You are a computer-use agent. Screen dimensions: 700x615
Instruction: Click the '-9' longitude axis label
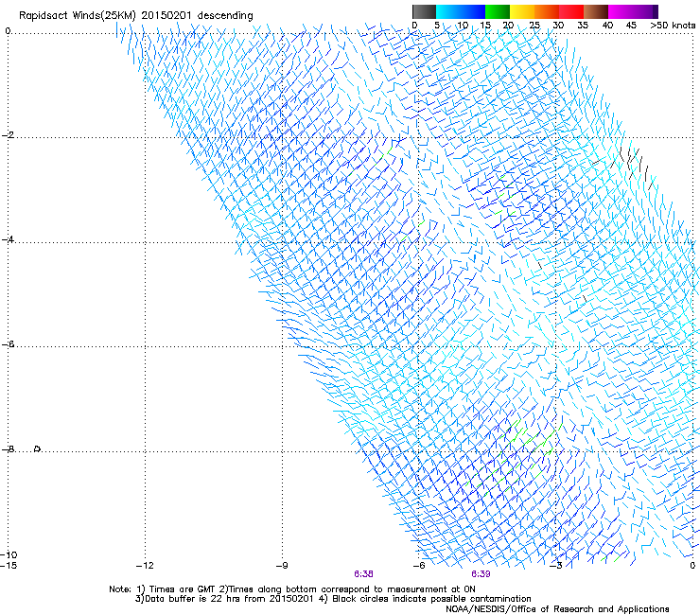click(x=282, y=566)
